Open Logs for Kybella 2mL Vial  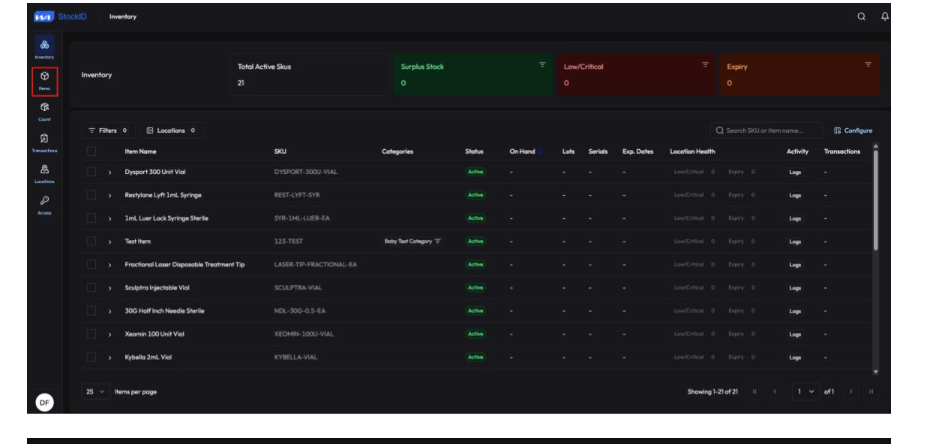click(795, 358)
